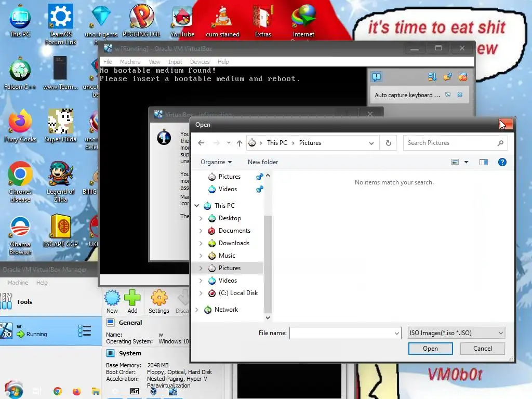Screen dimensions: 532x399
Task: Open the view options dropdown arrow
Action: pos(466,162)
